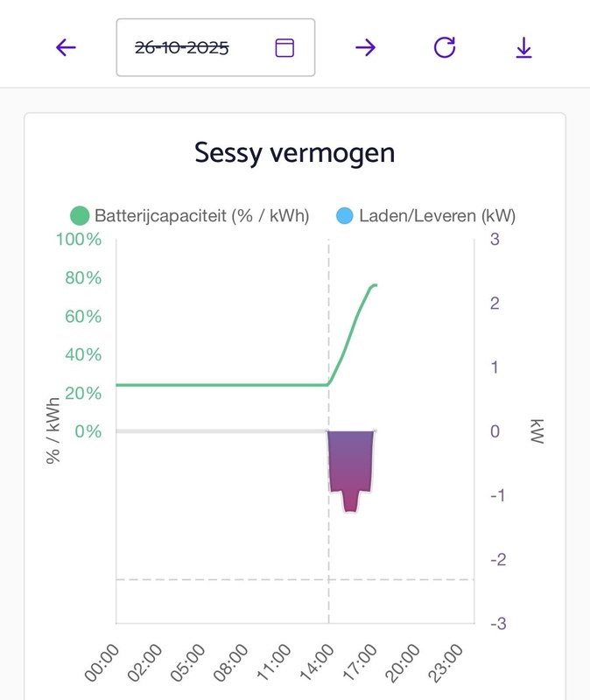Toggle the Batterijcapaciteit legend series

[x=201, y=215]
